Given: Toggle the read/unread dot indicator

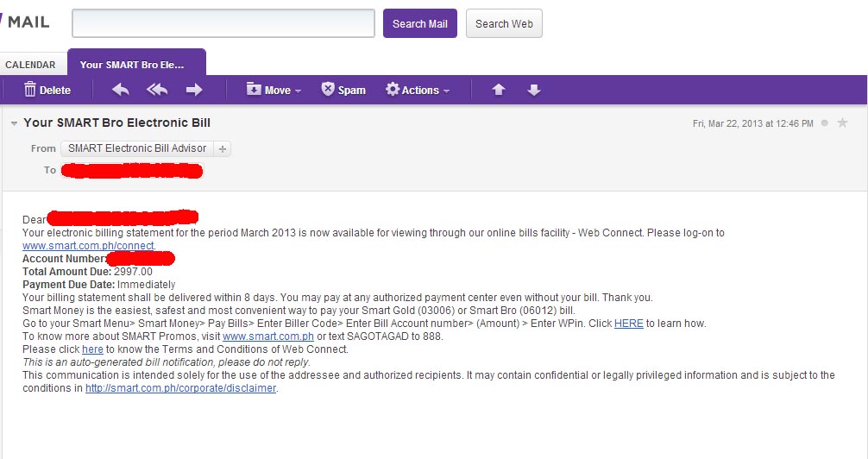Looking at the screenshot, I should pos(824,123).
